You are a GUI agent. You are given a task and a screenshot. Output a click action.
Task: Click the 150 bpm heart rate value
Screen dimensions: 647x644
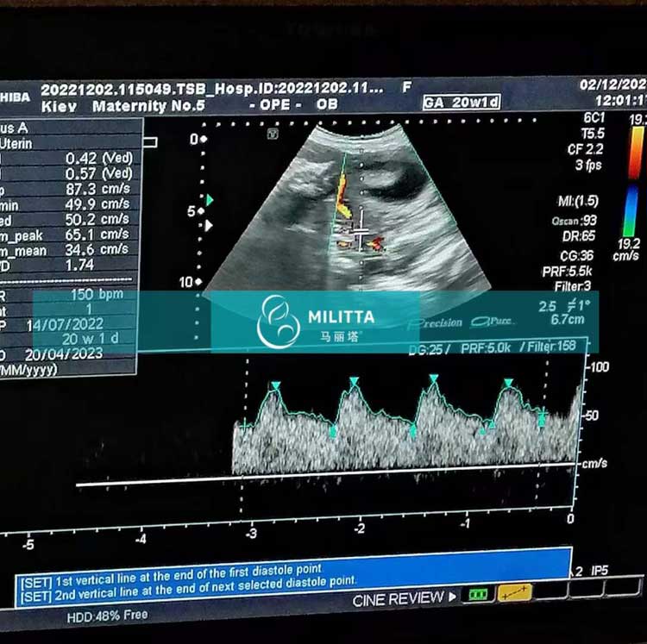tap(97, 294)
